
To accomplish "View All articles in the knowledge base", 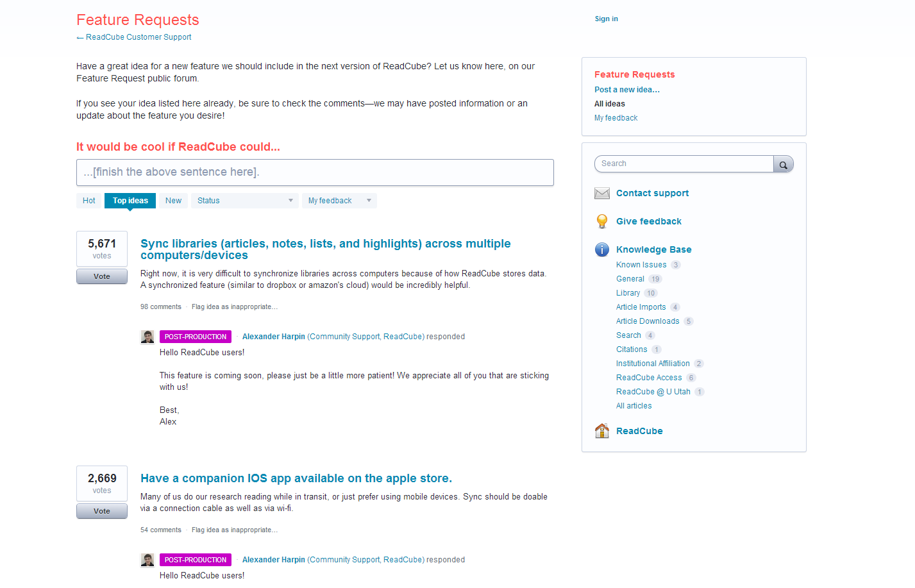I will tap(634, 406).
